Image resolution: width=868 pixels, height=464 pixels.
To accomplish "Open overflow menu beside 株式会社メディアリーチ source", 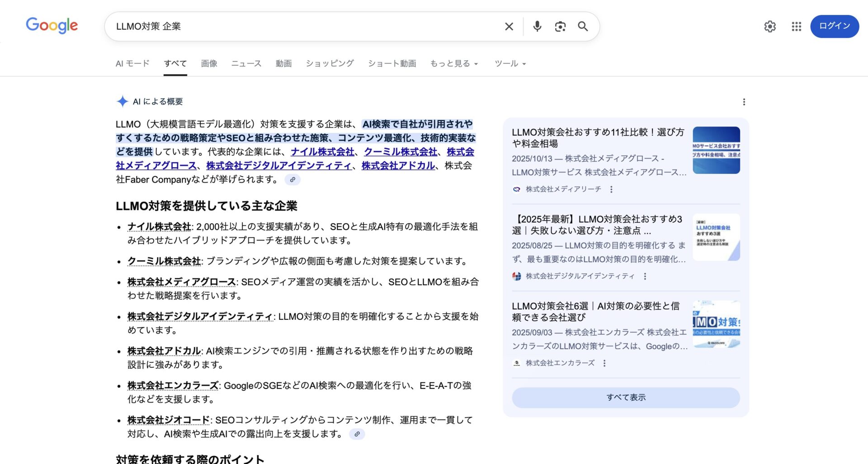I will tap(612, 189).
